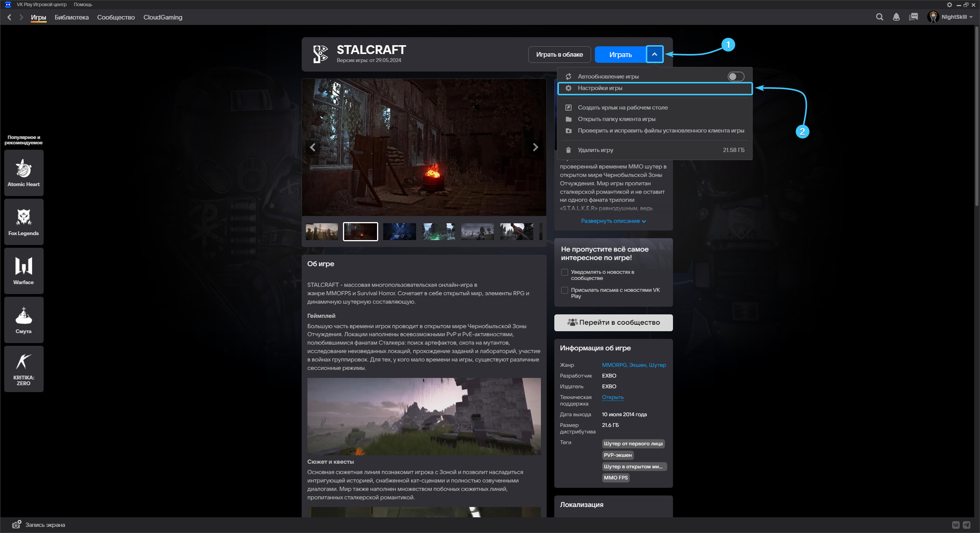Open notifications bell icon

[x=896, y=17]
